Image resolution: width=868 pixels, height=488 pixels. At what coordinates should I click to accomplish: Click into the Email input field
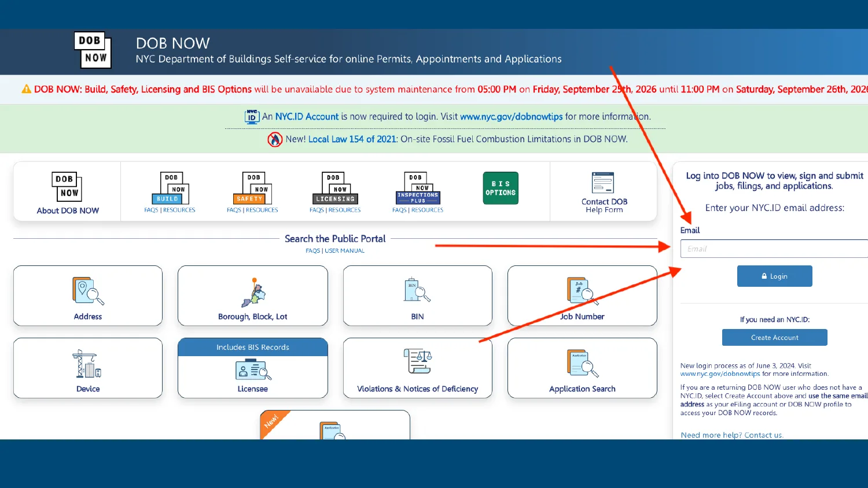(x=774, y=249)
